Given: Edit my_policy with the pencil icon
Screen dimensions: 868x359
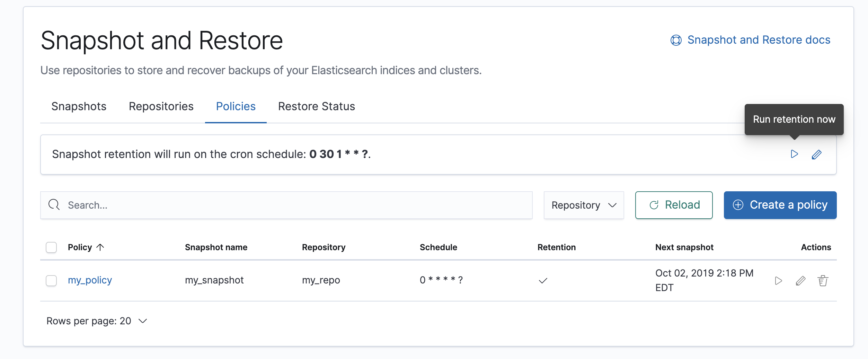Looking at the screenshot, I should click(800, 281).
